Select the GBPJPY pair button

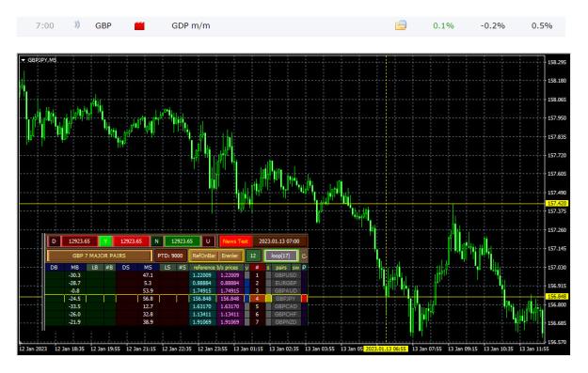click(286, 299)
